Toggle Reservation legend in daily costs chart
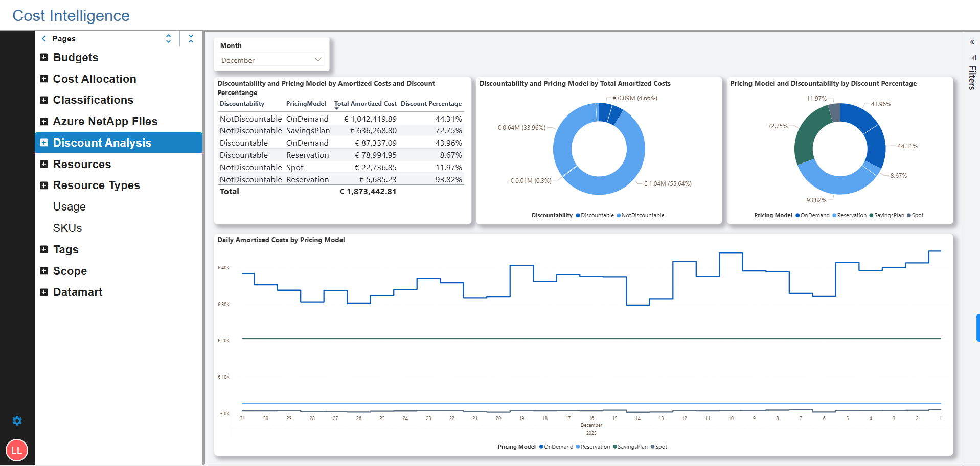Viewport: 980px width, 466px height. (x=593, y=447)
